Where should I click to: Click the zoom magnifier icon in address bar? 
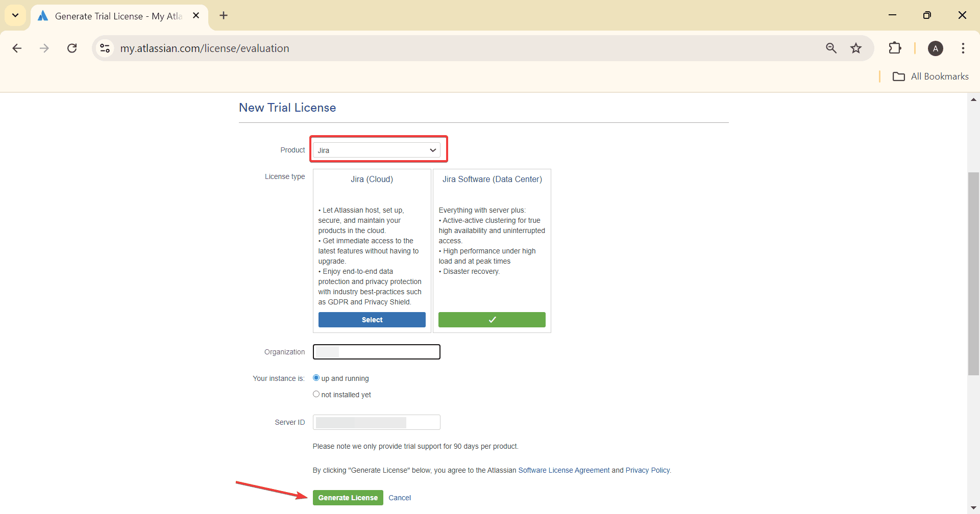[831, 48]
